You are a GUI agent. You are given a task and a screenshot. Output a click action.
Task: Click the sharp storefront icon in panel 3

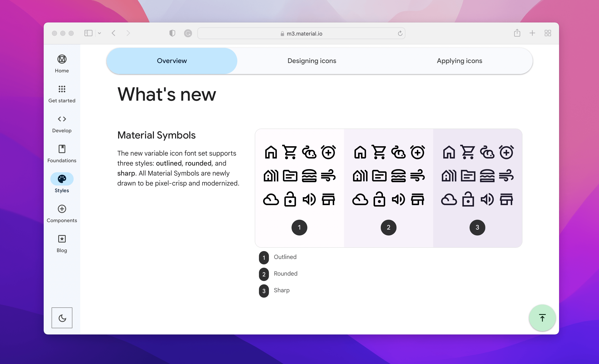(x=506, y=199)
